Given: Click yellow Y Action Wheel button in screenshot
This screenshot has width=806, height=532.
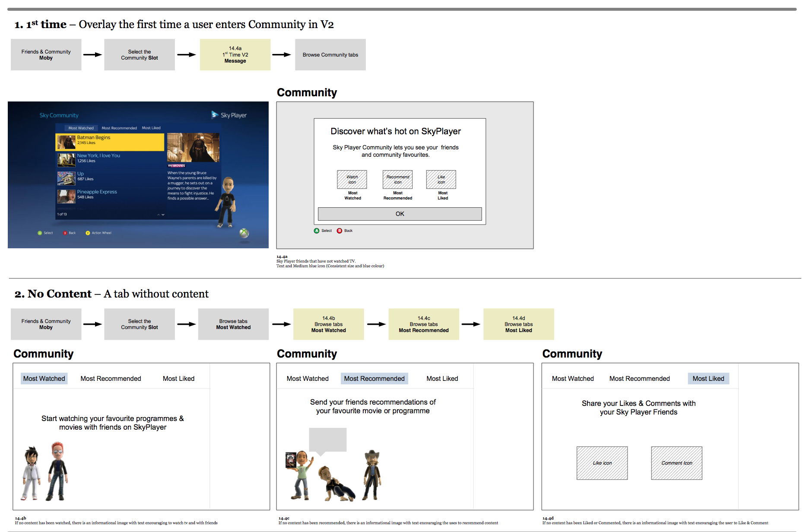Looking at the screenshot, I should point(98,233).
